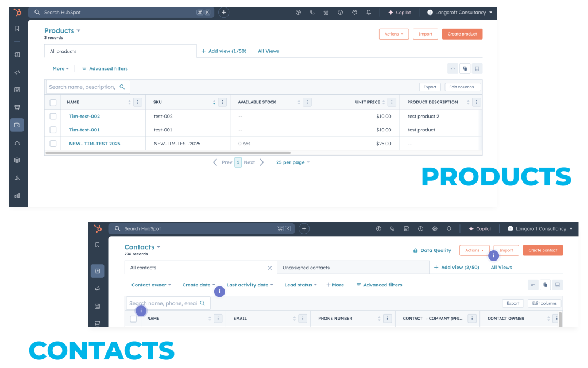
Task: Show notifications bell in Contacts window
Action: (x=449, y=228)
